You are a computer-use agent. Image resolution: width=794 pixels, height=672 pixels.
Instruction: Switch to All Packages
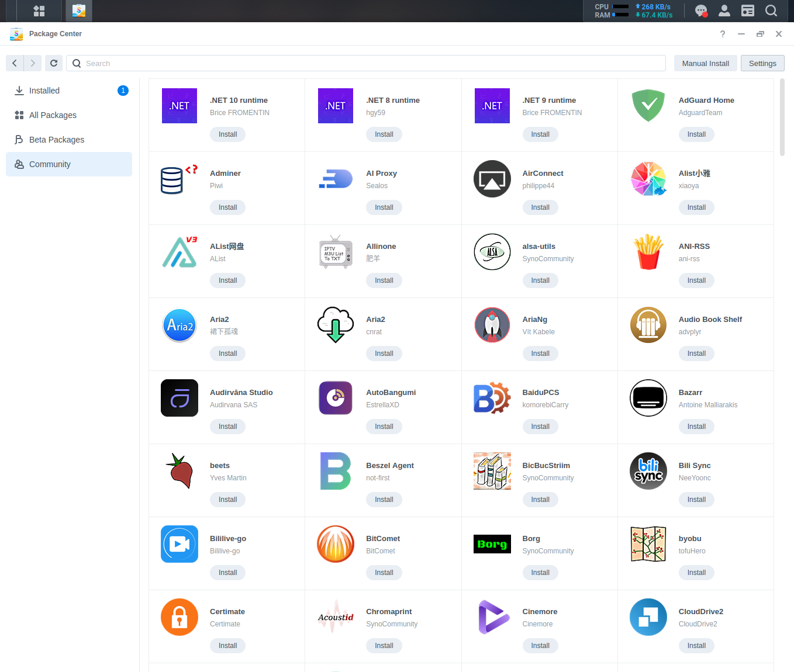(69, 115)
